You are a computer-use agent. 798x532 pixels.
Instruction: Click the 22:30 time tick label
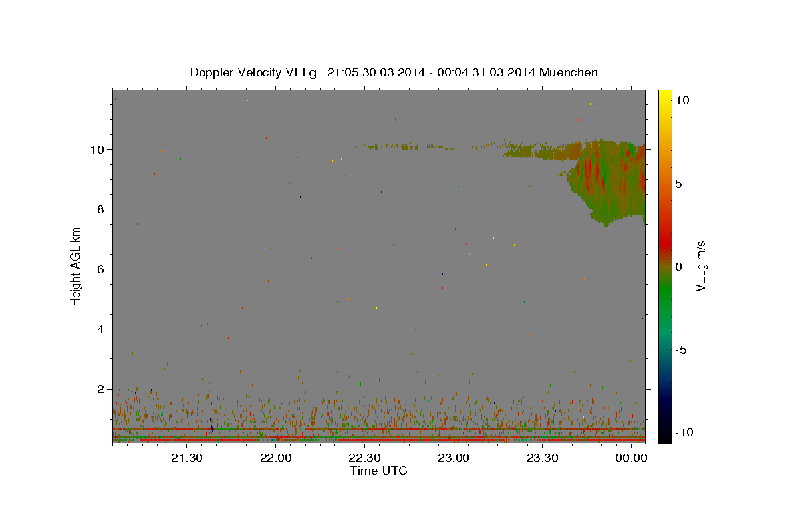tap(364, 458)
